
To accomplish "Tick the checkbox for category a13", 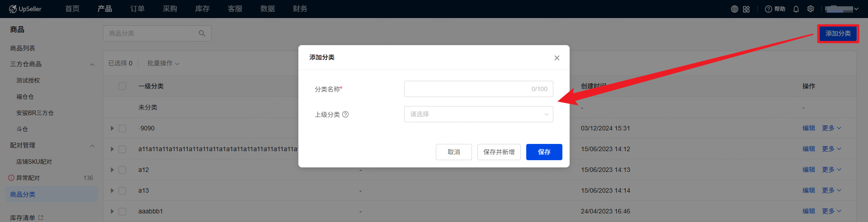I will 122,191.
